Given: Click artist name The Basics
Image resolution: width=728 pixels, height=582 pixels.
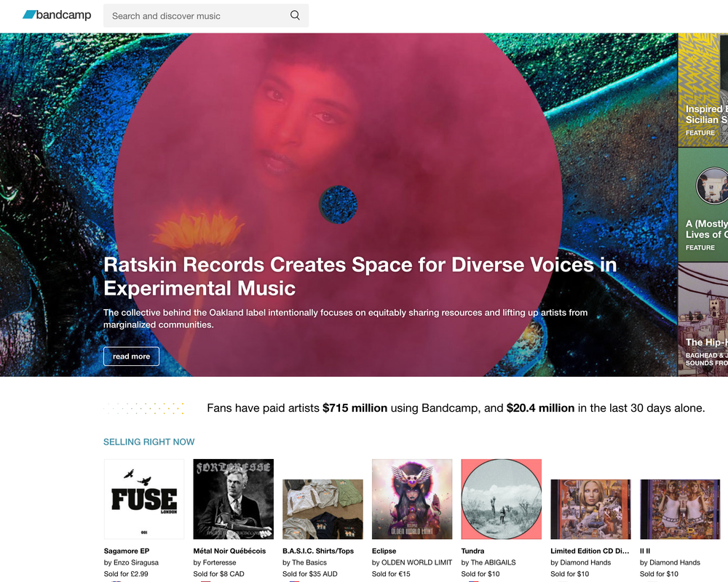Looking at the screenshot, I should point(309,562).
